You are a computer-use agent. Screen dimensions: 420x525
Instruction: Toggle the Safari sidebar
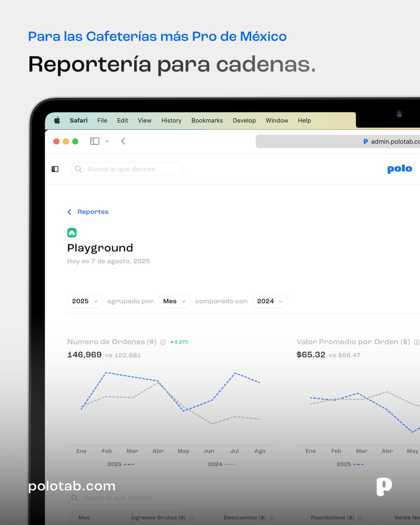(94, 141)
